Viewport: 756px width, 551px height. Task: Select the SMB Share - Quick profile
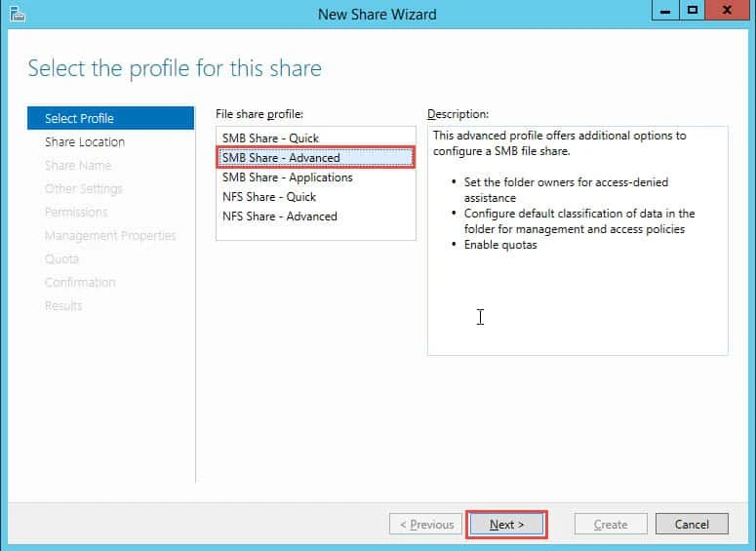(316, 138)
